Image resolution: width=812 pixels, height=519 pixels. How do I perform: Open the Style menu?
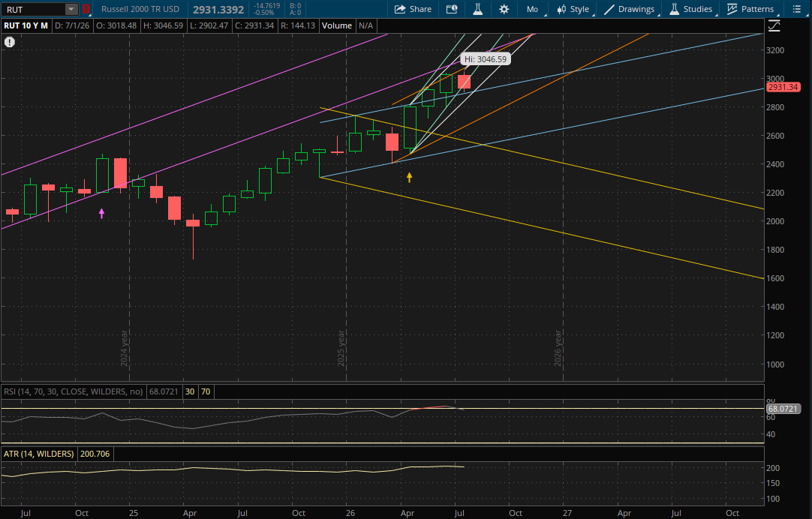click(x=573, y=9)
